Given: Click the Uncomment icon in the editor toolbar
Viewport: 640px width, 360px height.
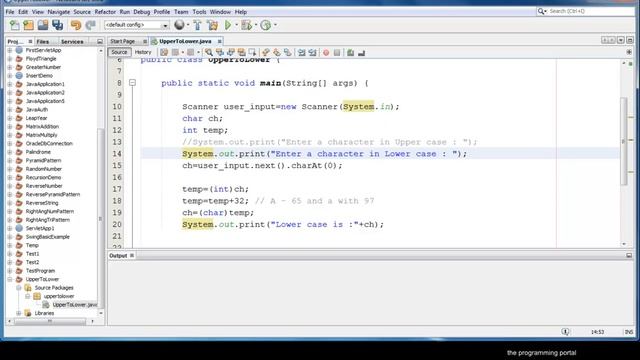Looking at the screenshot, I should click(x=361, y=52).
